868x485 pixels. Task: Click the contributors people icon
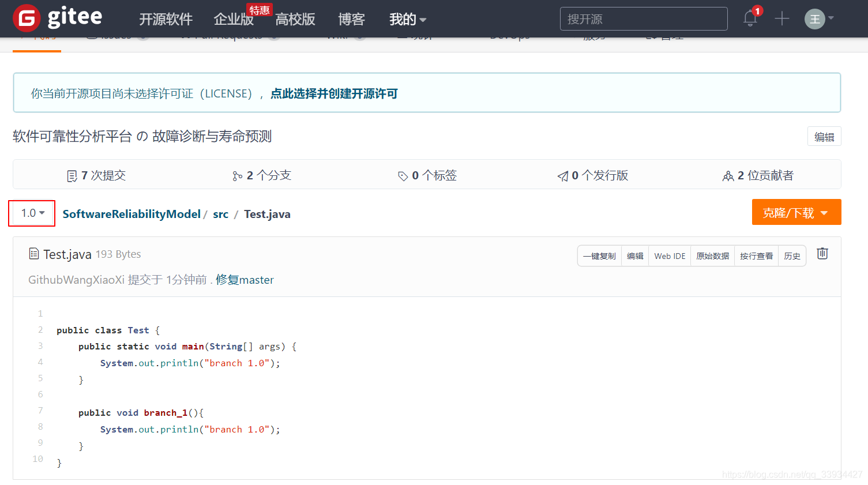(728, 176)
